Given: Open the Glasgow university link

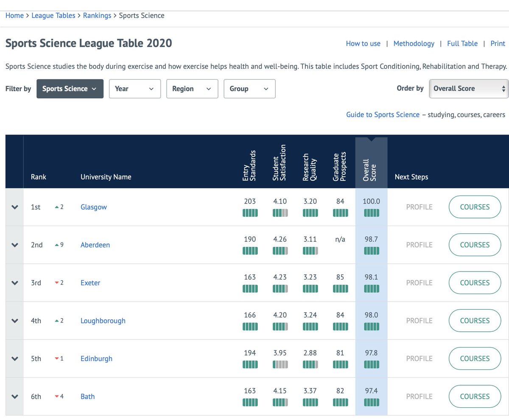Looking at the screenshot, I should [94, 207].
